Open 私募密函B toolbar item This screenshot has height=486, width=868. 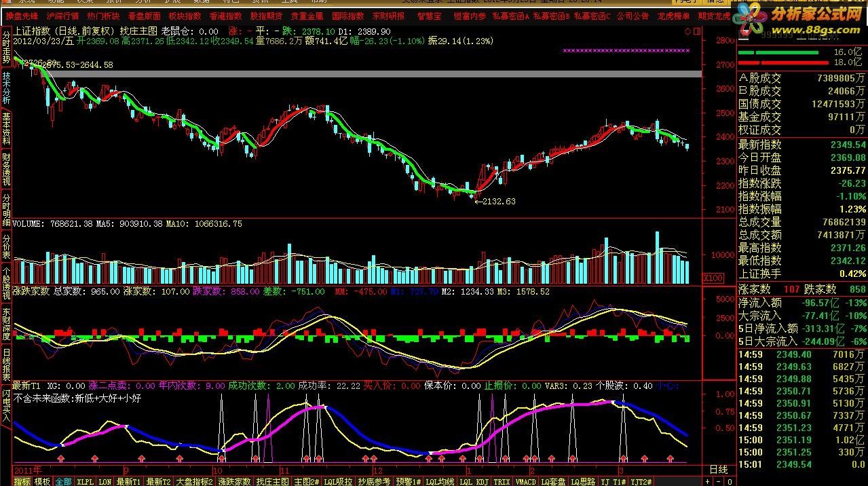coord(551,16)
